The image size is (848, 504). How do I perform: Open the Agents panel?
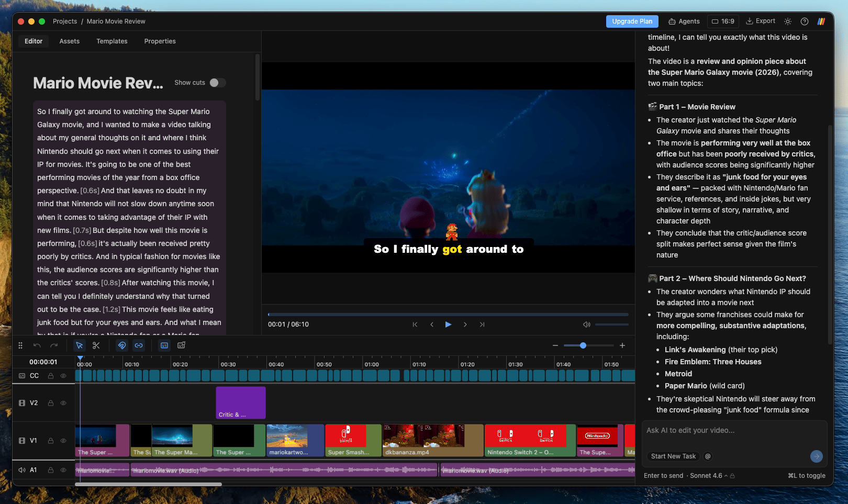tap(684, 21)
